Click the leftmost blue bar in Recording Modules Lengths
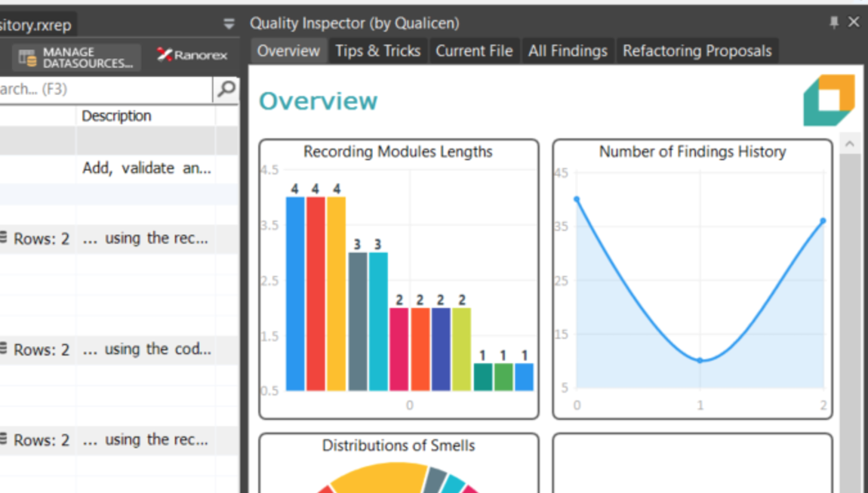This screenshot has width=868, height=493. [x=295, y=294]
